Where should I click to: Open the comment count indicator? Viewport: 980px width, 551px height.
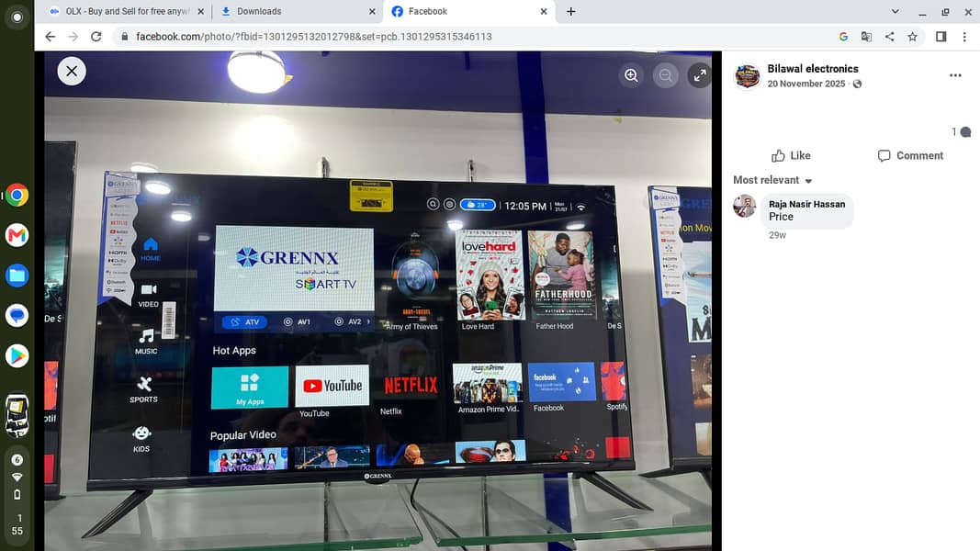coord(962,132)
